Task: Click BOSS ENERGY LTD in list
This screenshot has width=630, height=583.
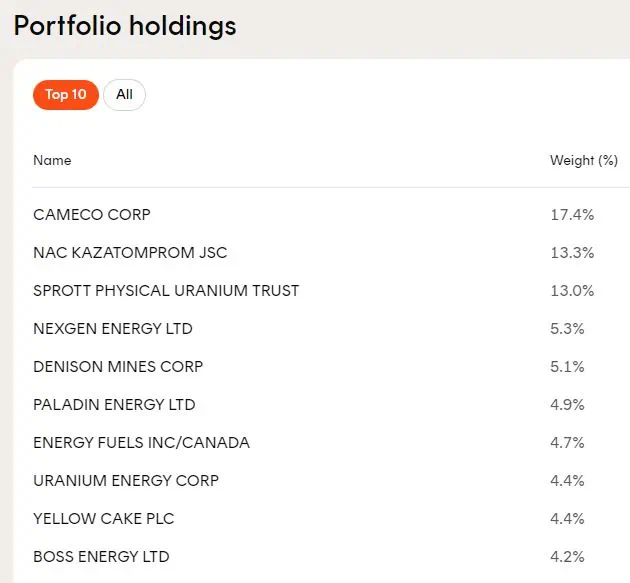Action: tap(101, 557)
